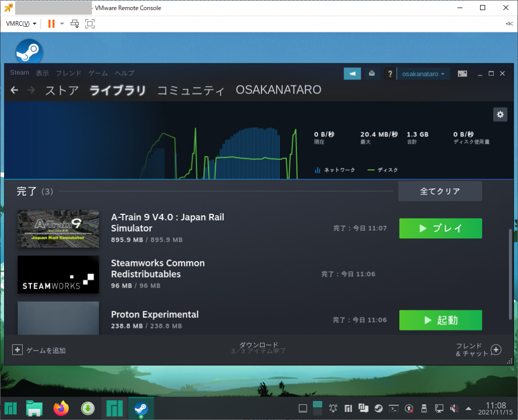Open the ゲーム menu

click(98, 73)
